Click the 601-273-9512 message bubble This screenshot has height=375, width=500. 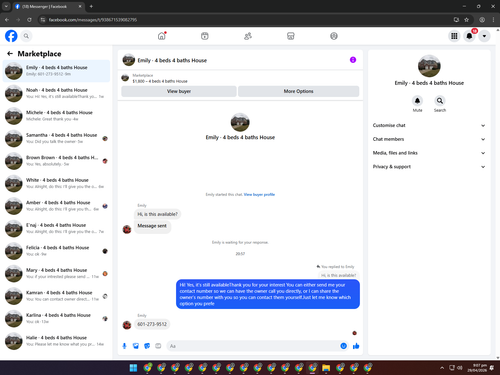point(152,324)
